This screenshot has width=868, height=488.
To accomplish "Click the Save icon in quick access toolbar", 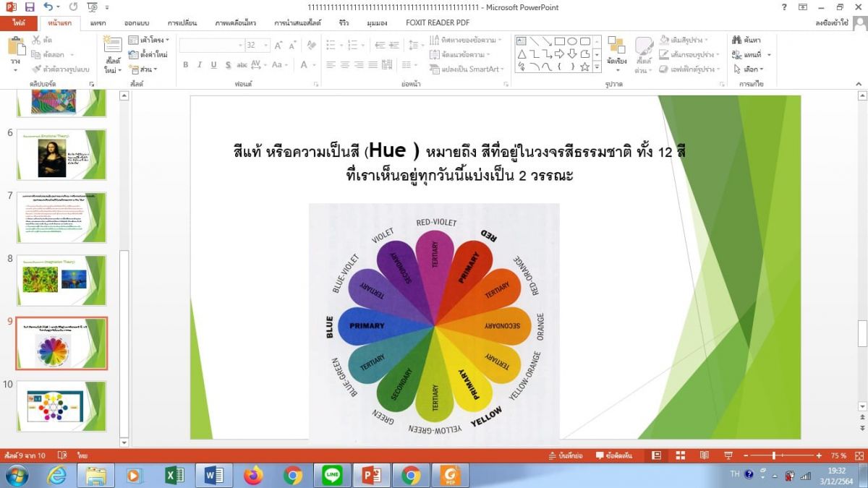I will tap(30, 7).
